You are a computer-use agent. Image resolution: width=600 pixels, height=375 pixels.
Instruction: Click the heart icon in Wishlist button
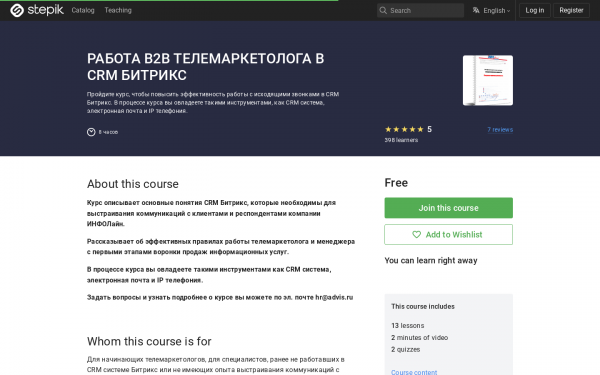(x=416, y=235)
